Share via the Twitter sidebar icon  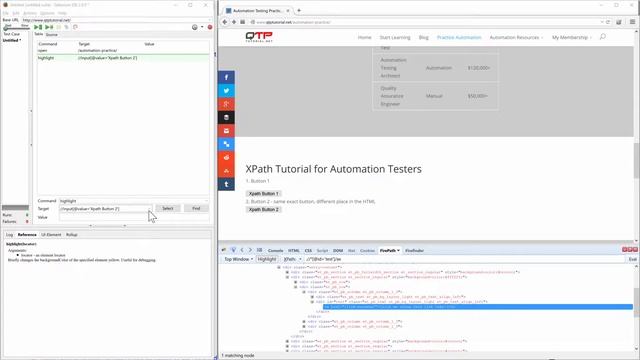(226, 91)
